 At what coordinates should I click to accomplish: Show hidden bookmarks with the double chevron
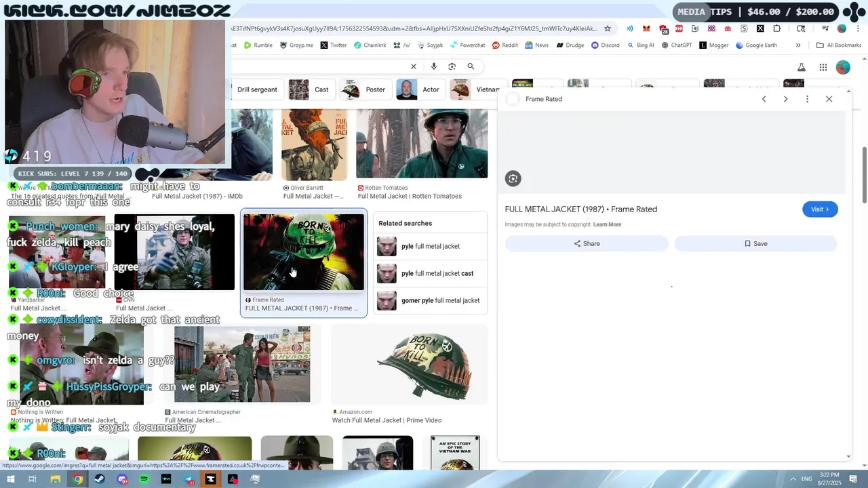(798, 45)
